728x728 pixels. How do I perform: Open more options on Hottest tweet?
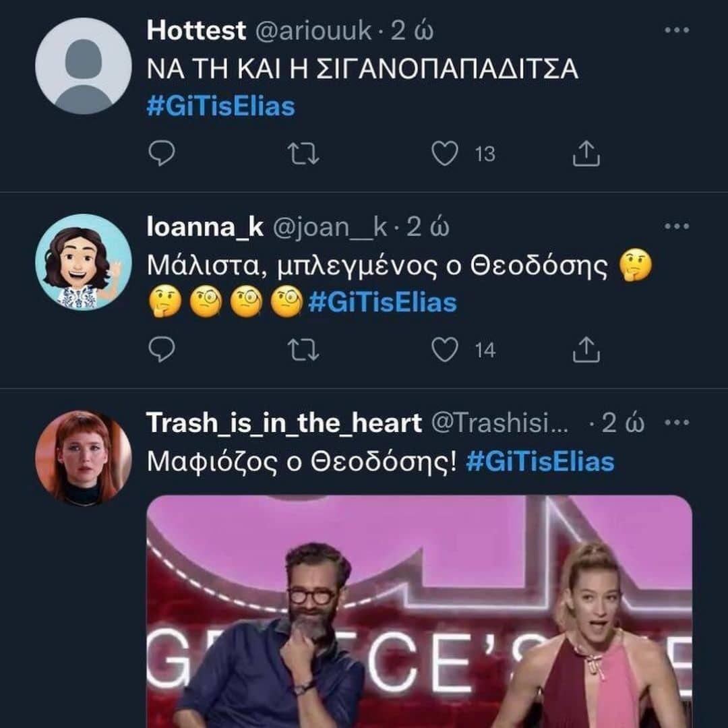[x=676, y=30]
